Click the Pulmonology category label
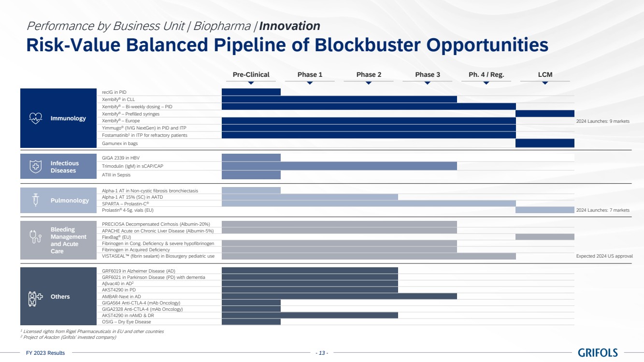The height and width of the screenshot is (362, 644). click(70, 201)
